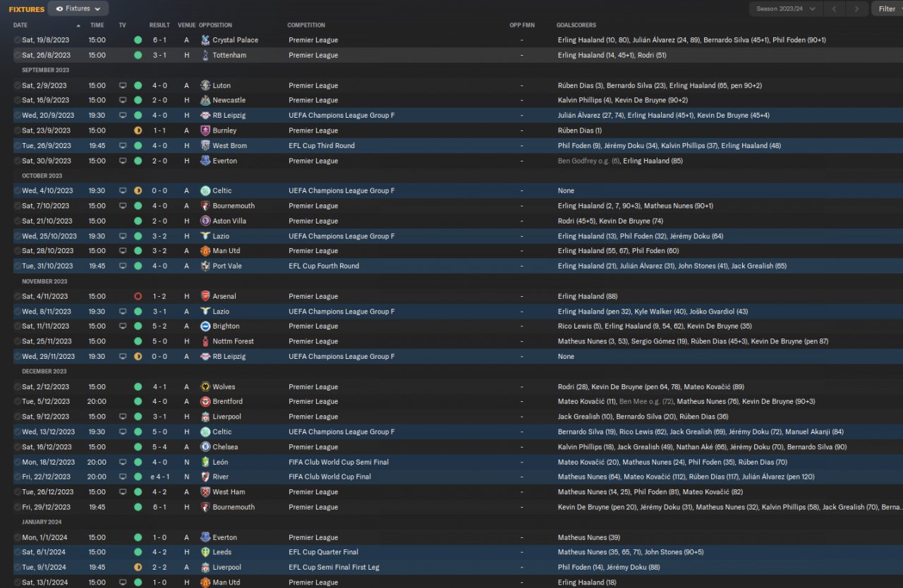Click the Fri, 22/12/2023 fixture date

[46, 477]
